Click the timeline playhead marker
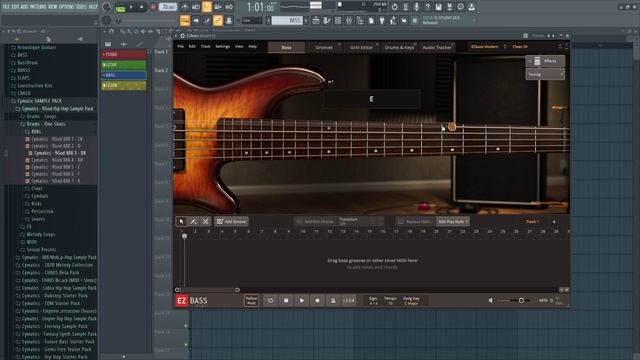Image resolution: width=640 pixels, height=360 pixels. pyautogui.click(x=184, y=236)
